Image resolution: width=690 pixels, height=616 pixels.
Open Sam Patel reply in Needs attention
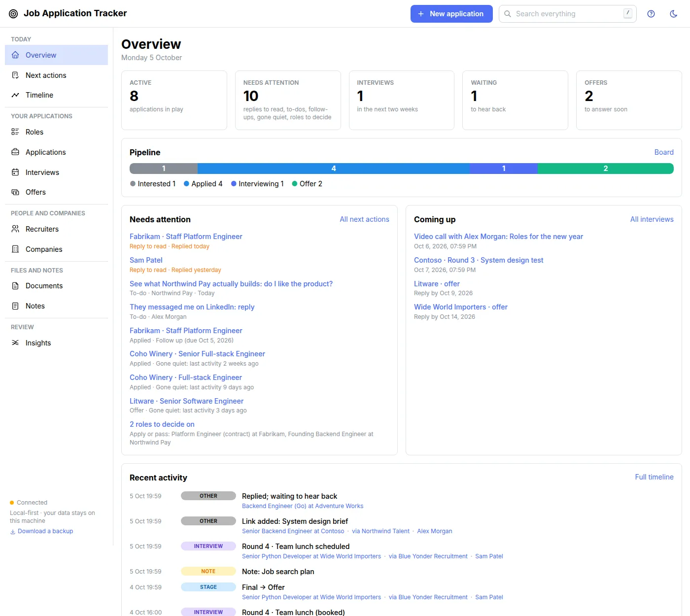tap(146, 260)
